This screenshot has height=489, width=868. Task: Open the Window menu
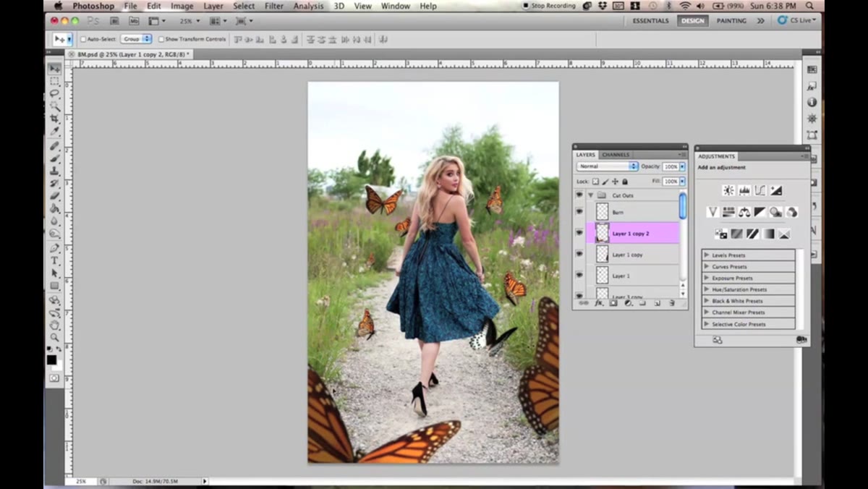point(396,6)
